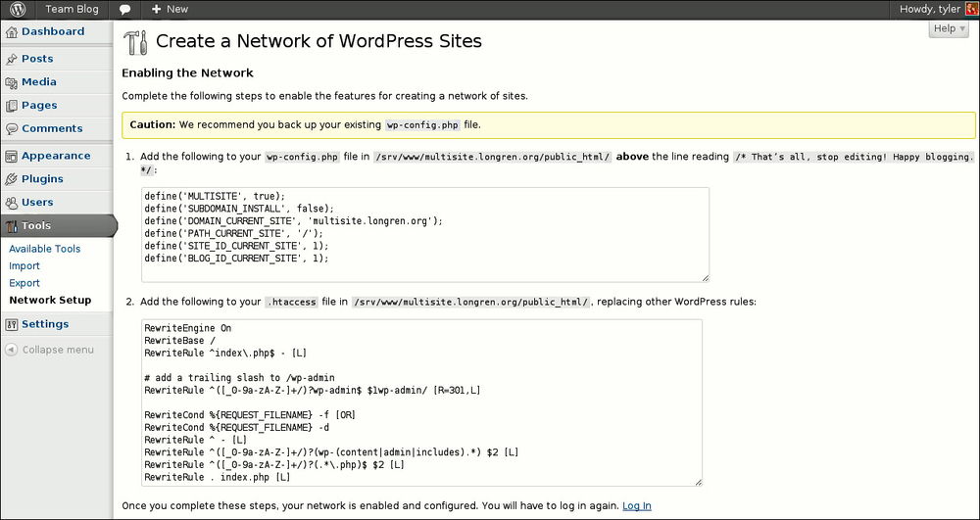Click the trailing slash comment line
The image size is (980, 520).
point(239,378)
